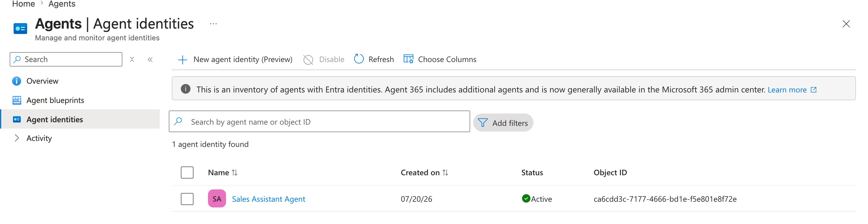Image resolution: width=868 pixels, height=224 pixels.
Task: Select Agent identities menu item
Action: (x=80, y=119)
